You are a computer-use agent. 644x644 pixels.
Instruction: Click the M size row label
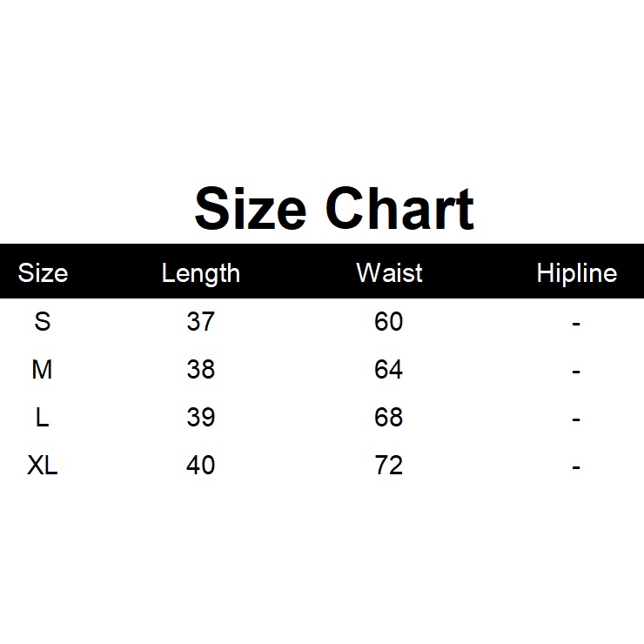tap(43, 370)
